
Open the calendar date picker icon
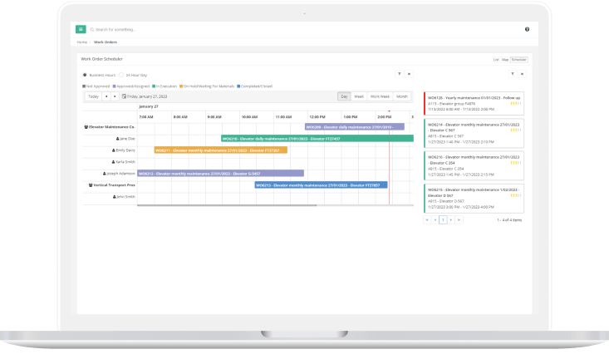point(125,96)
